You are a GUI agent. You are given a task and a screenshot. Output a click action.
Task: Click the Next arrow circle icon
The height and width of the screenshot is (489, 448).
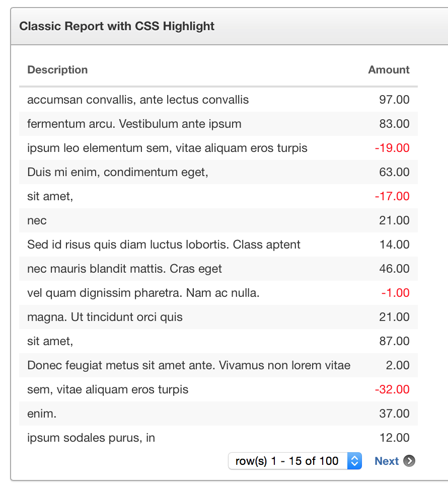409,461
